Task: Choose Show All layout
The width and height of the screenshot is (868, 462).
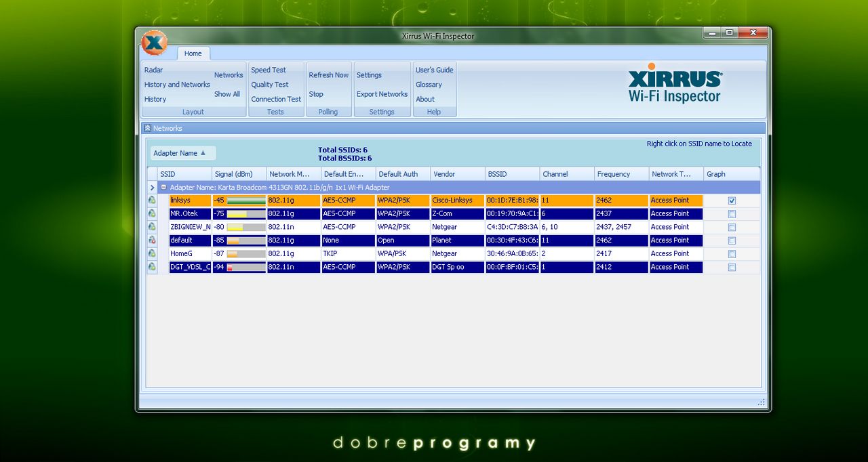Action: (x=227, y=94)
